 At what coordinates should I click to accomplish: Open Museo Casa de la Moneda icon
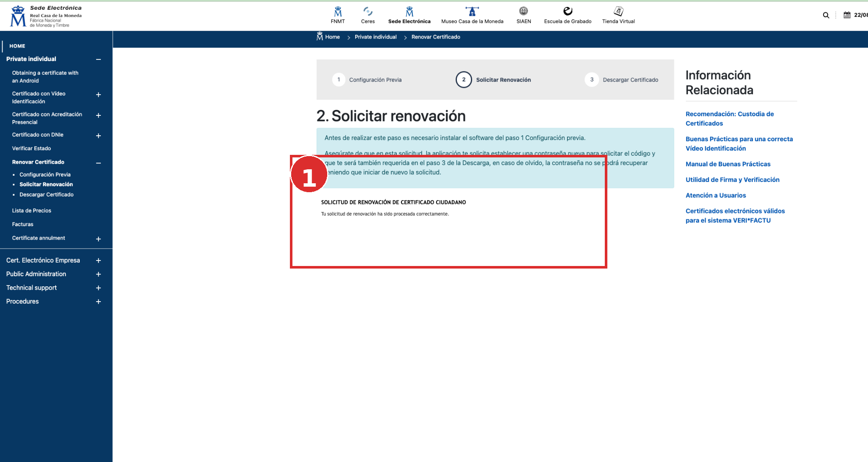[472, 15]
